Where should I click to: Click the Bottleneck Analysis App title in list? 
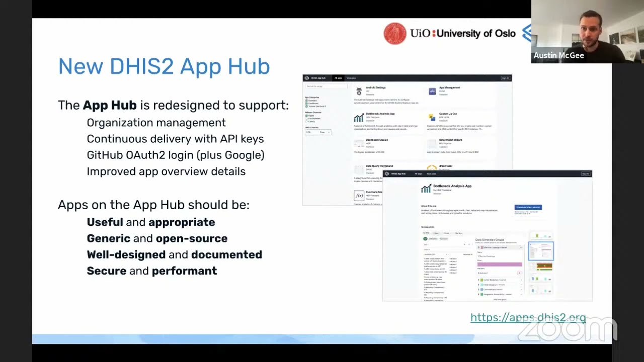tap(380, 114)
